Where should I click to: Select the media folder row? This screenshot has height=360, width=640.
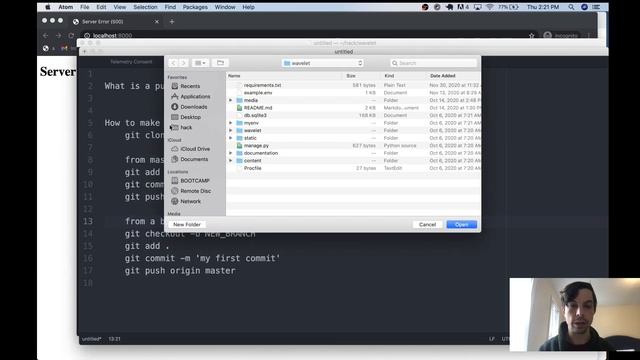353,100
